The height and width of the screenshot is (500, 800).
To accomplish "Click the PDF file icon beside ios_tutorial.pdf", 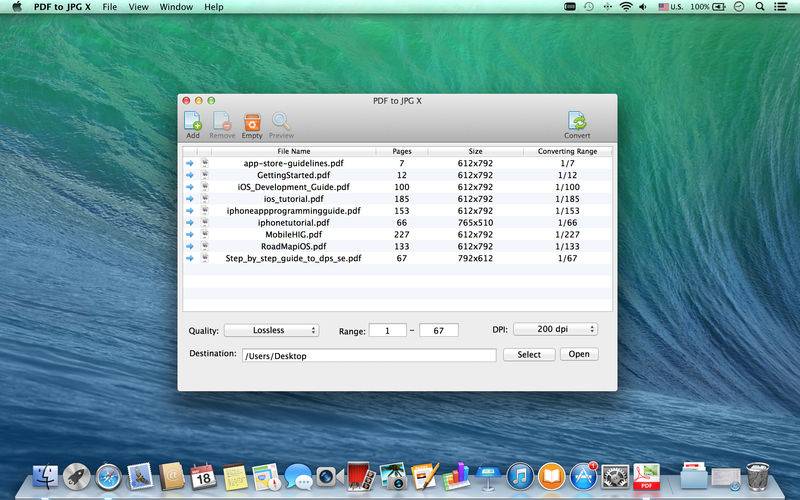I will [x=205, y=199].
